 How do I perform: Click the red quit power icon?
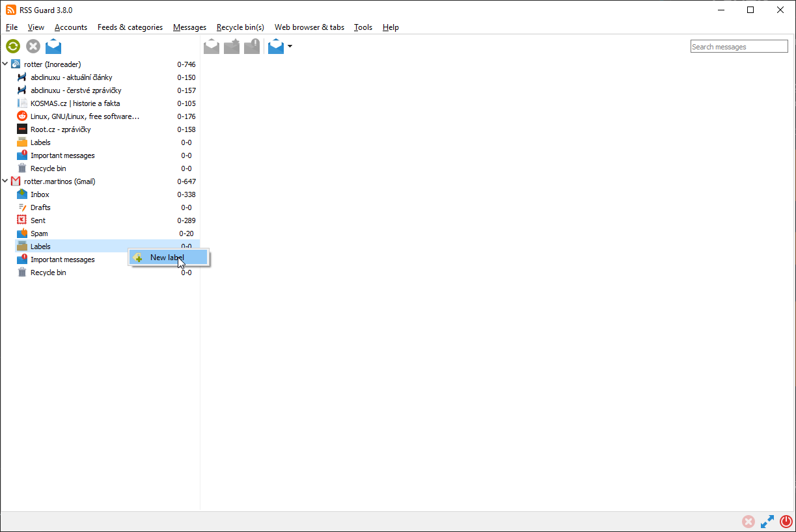tap(786, 522)
